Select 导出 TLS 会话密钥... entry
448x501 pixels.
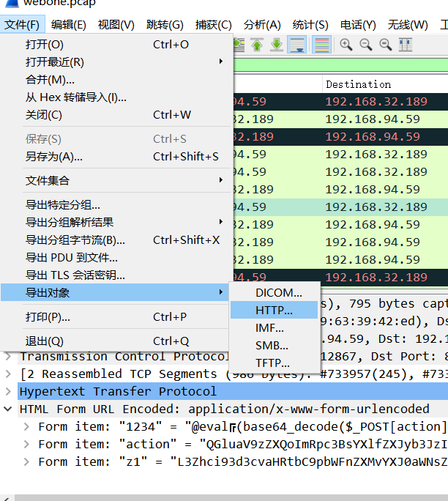(116, 275)
